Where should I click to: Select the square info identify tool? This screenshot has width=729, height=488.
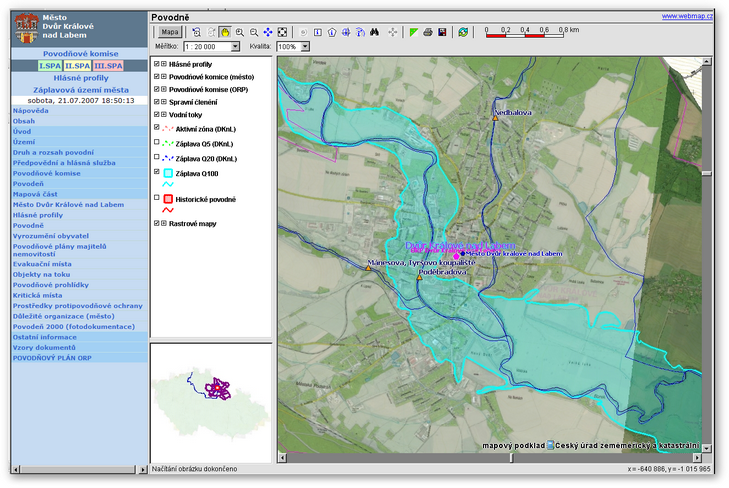click(x=318, y=32)
